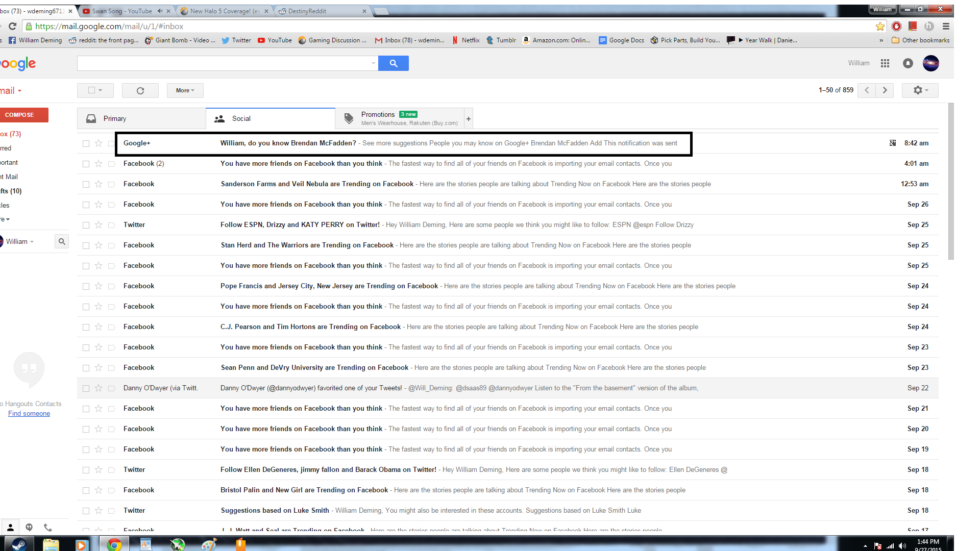Expand the settings gear dropdown menu
This screenshot has width=980, height=551.
click(920, 90)
